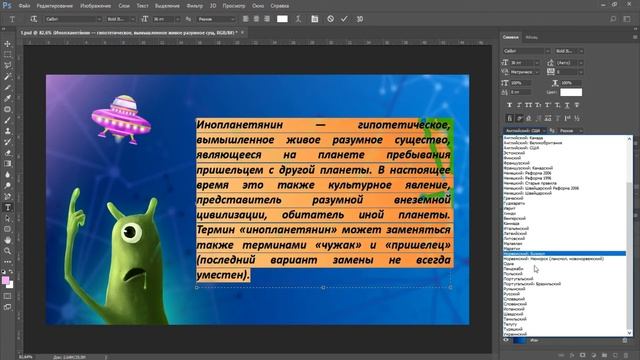
Task: Select the Dodge tool
Action: 7,186
